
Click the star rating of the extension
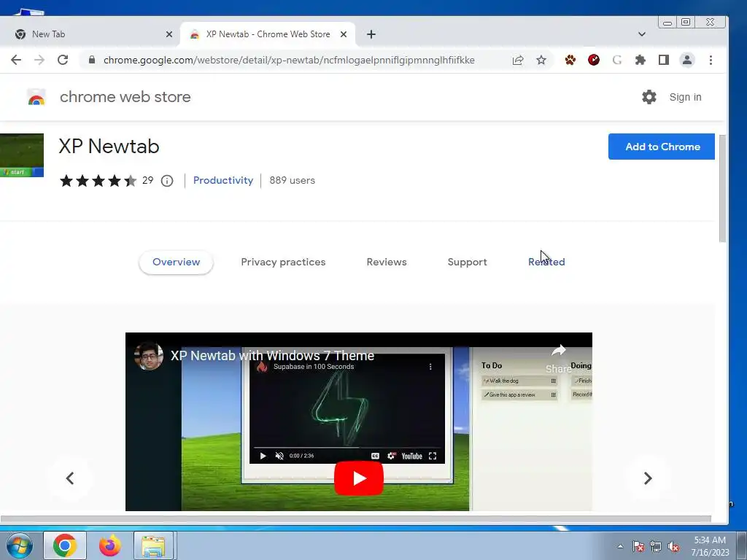click(x=98, y=181)
